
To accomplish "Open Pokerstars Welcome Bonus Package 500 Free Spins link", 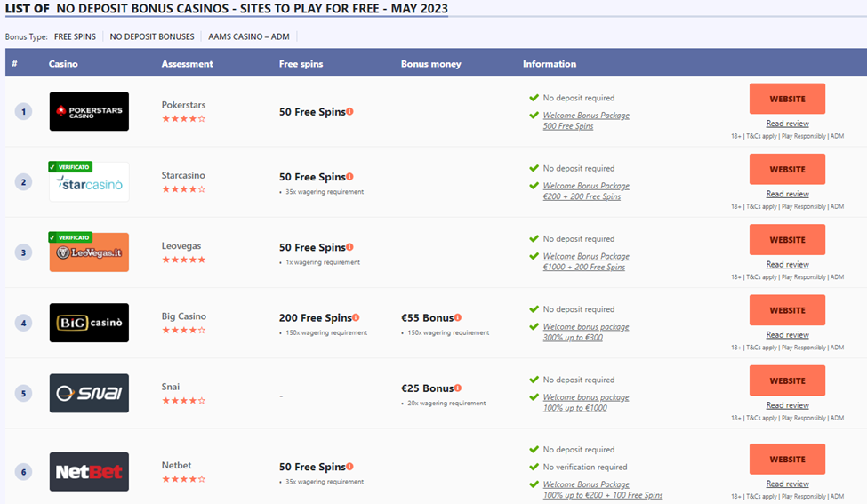I will click(x=586, y=121).
